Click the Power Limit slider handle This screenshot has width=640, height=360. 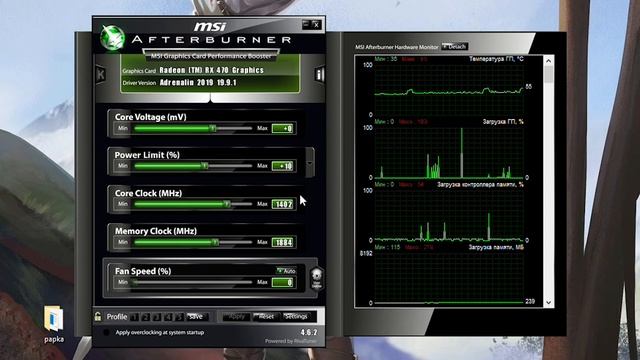tap(204, 166)
